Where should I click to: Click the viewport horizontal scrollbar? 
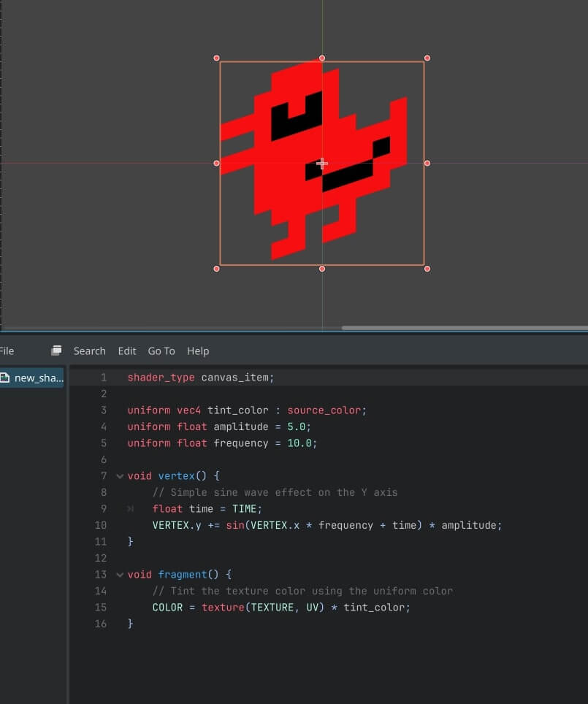click(x=463, y=328)
